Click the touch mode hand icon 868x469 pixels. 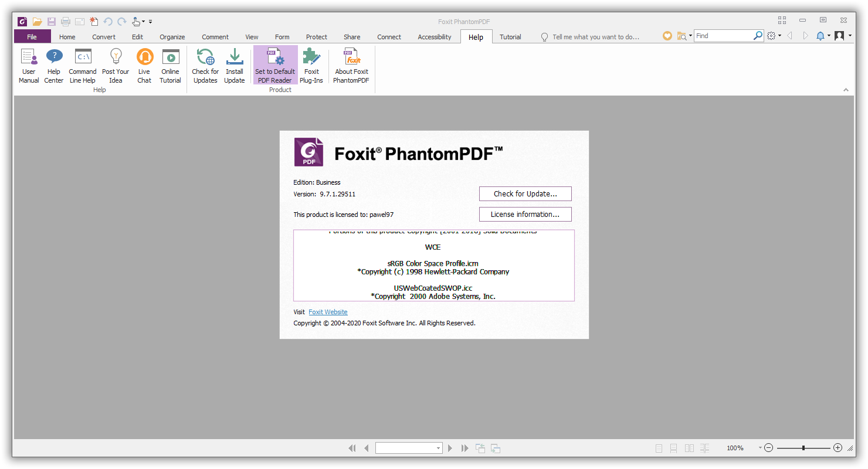(x=135, y=22)
